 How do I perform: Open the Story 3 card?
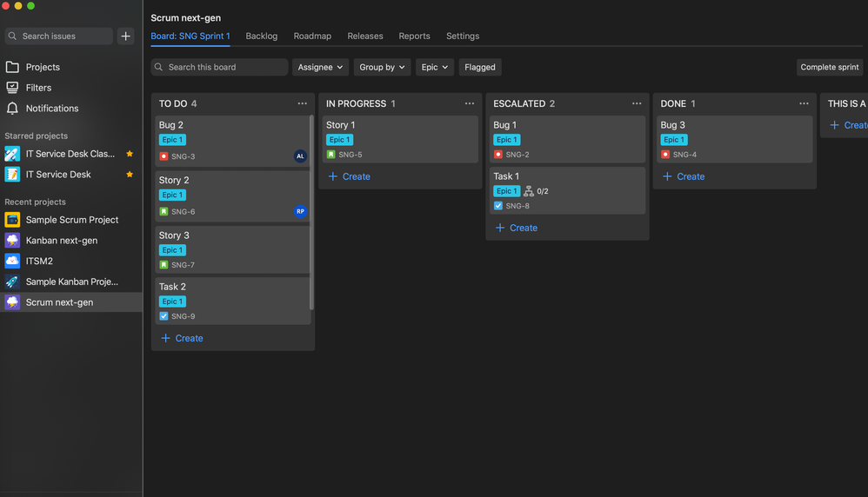(232, 249)
